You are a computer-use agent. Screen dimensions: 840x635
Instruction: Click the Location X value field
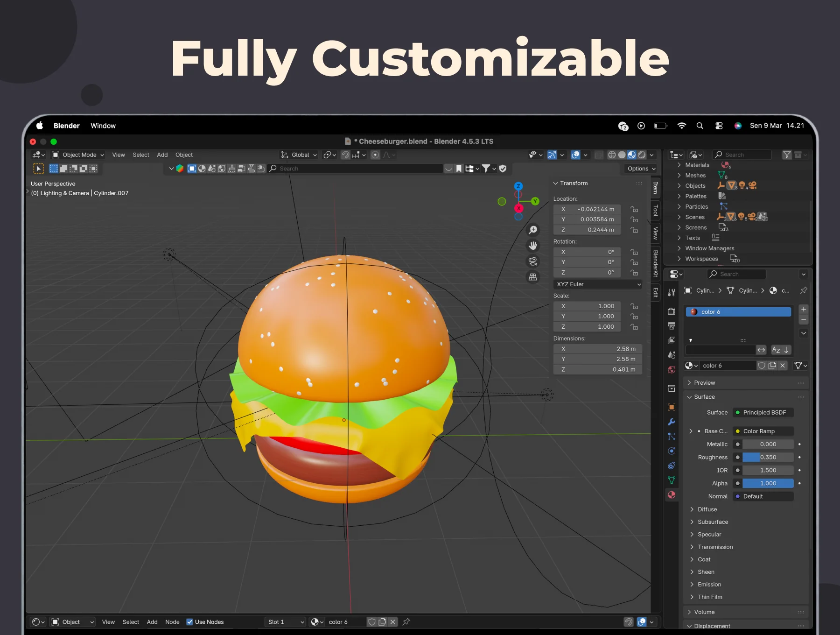tap(588, 209)
